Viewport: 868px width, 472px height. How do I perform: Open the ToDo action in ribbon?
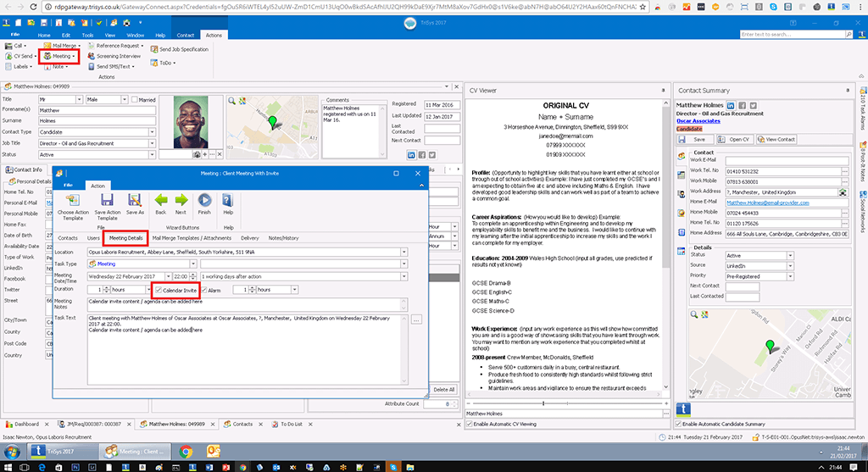[x=163, y=63]
